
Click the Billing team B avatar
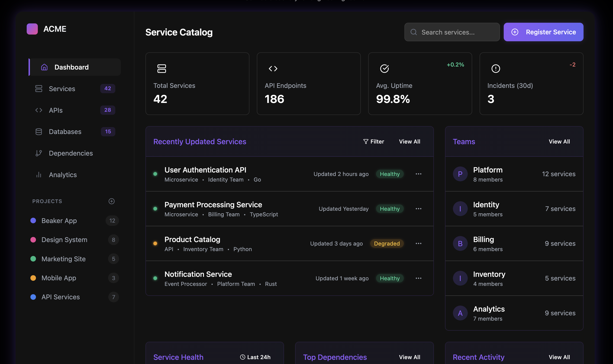460,243
